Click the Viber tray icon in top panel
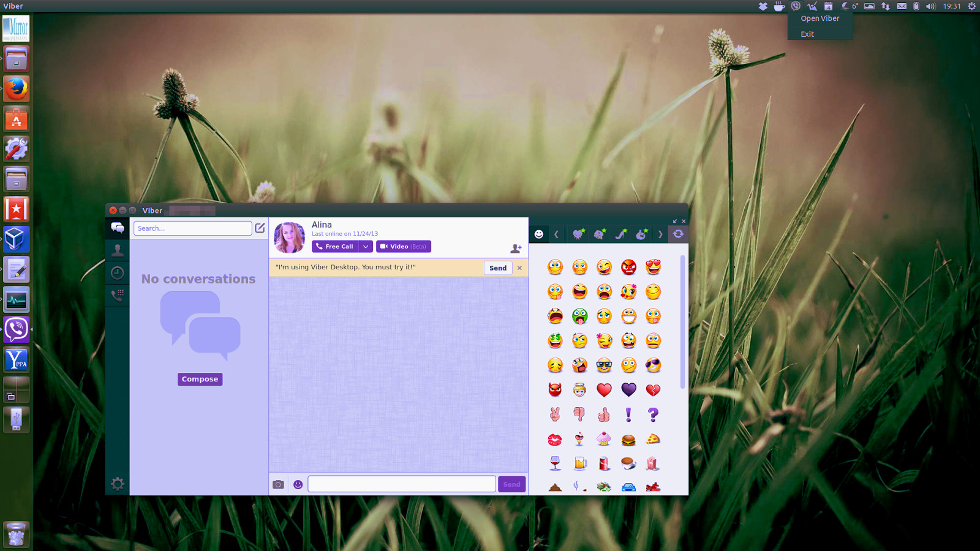 pyautogui.click(x=796, y=6)
